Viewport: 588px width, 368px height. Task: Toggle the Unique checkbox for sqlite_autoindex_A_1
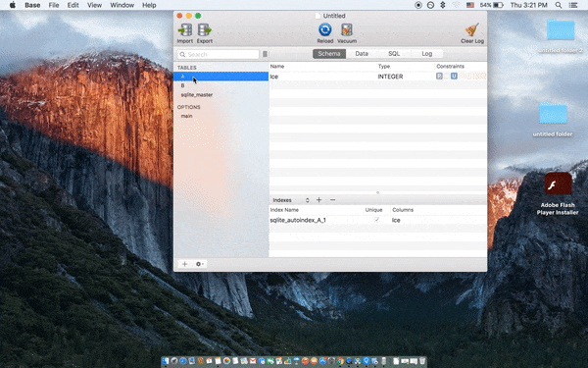coord(376,220)
